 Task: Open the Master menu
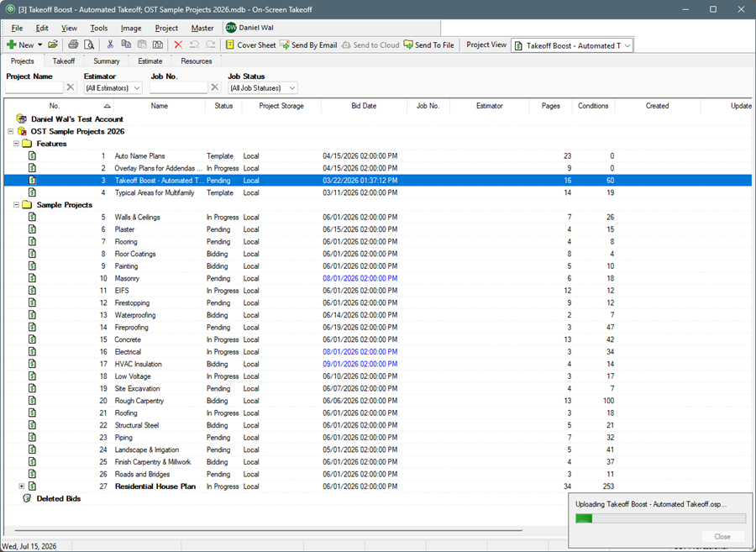(202, 28)
